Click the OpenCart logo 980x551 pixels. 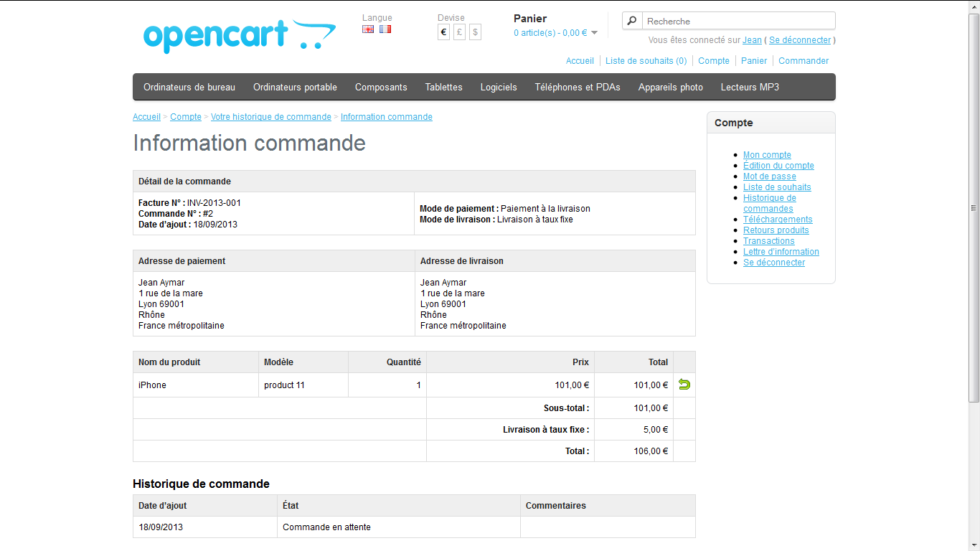[x=239, y=36]
